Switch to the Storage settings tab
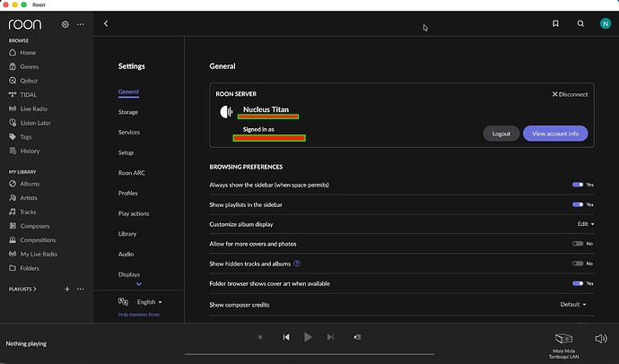The image size is (619, 364). pyautogui.click(x=128, y=112)
